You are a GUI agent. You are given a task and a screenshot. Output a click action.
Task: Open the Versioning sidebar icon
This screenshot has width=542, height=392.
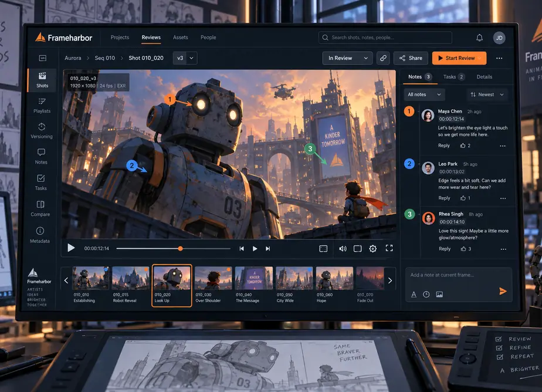pos(42,131)
